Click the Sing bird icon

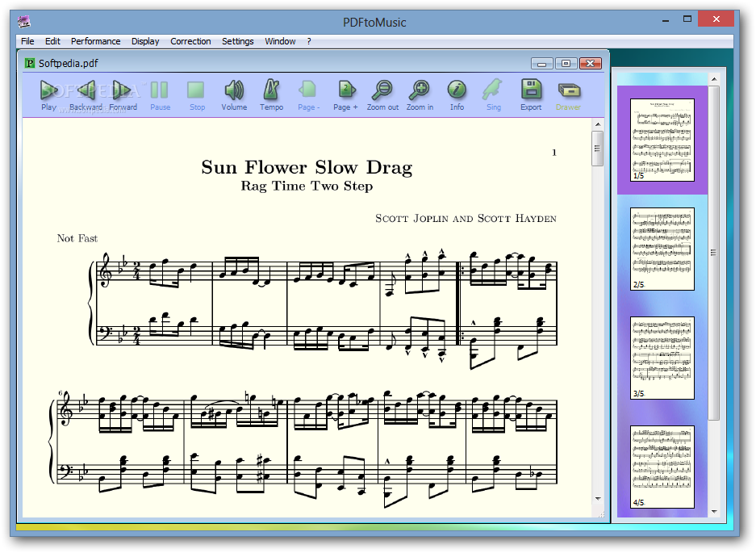(x=493, y=90)
